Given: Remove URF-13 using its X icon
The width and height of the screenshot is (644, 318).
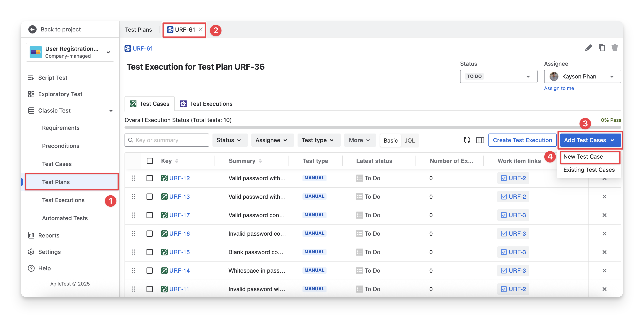Looking at the screenshot, I should (x=604, y=197).
